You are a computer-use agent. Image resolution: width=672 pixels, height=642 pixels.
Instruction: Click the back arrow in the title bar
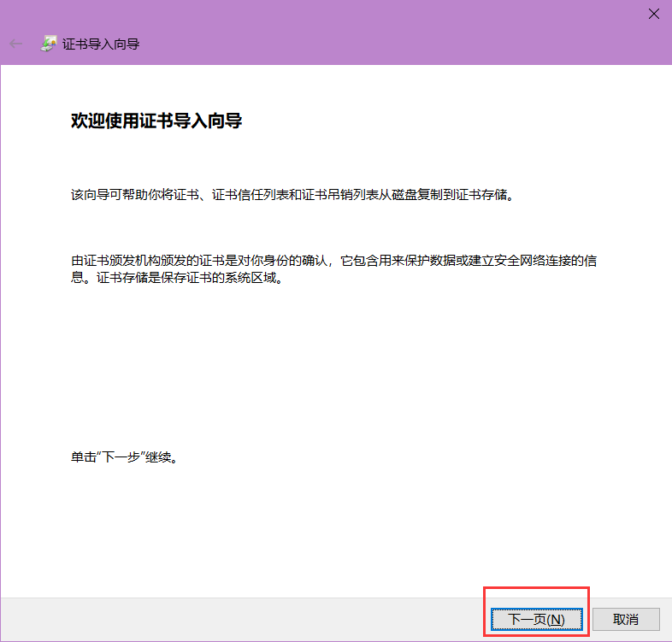click(x=16, y=44)
